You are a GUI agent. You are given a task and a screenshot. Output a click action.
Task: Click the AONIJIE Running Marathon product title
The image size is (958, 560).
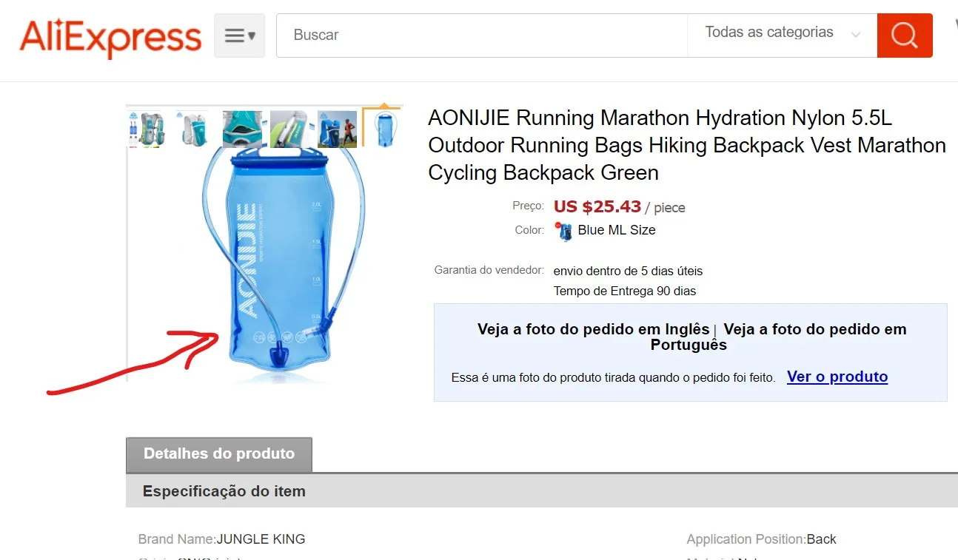click(x=687, y=145)
